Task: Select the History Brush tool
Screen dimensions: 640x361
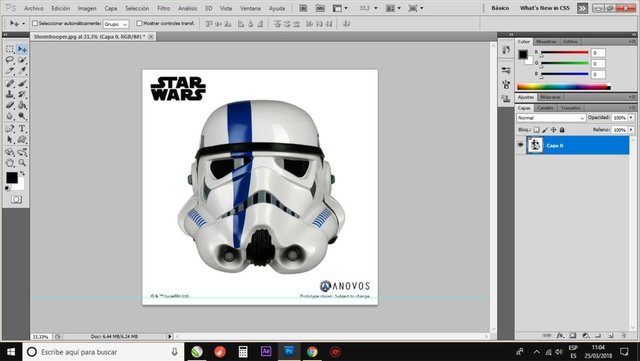Action: click(22, 94)
